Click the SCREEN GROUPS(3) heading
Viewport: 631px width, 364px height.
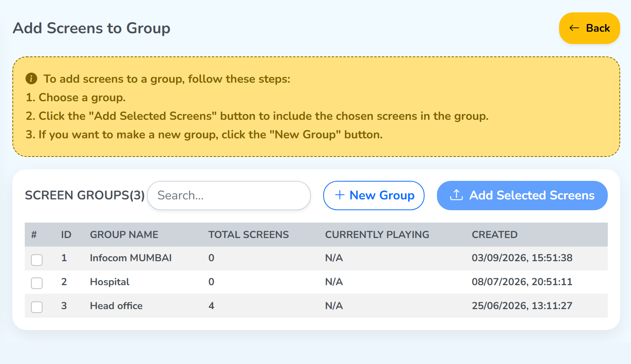(85, 195)
